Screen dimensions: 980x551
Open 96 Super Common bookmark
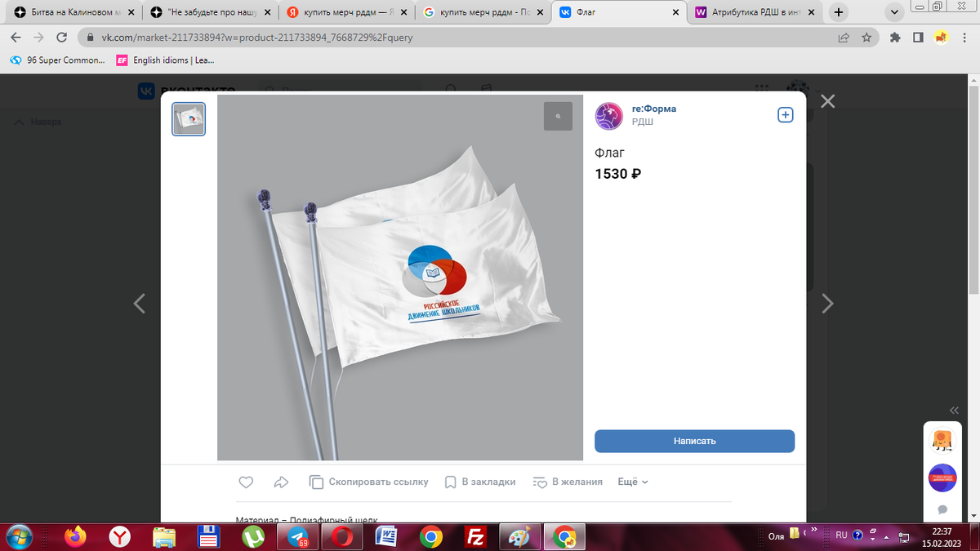(x=57, y=60)
